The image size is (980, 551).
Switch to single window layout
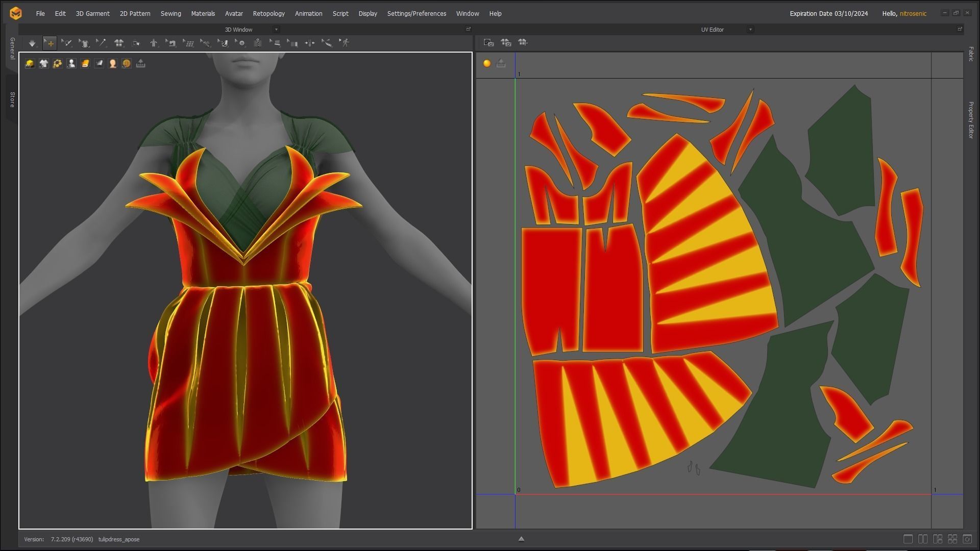coord(908,539)
